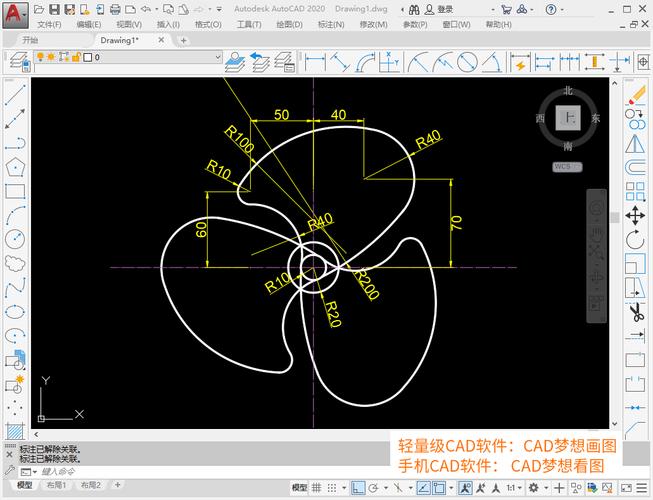Select the Continue dimension tool
653x500 pixels.
(x=569, y=62)
